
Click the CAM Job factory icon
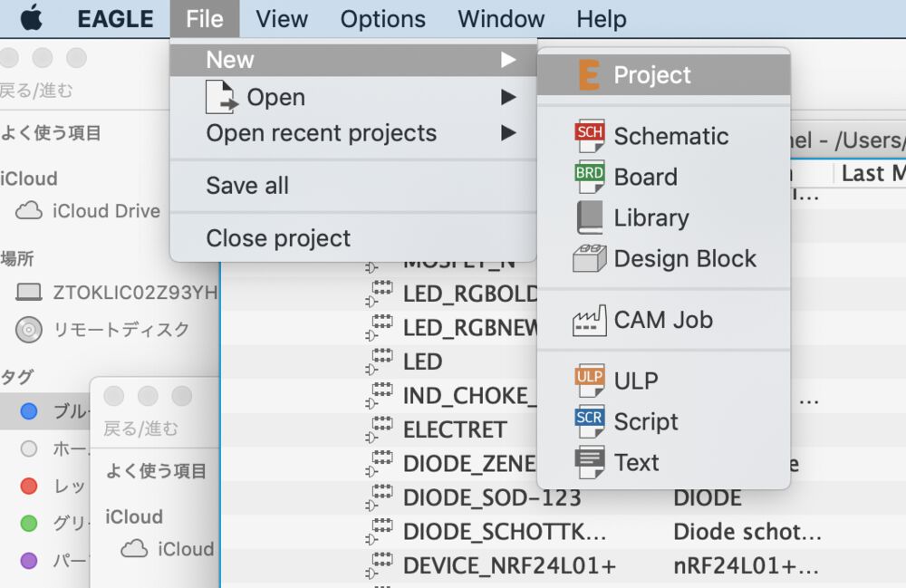tap(589, 320)
